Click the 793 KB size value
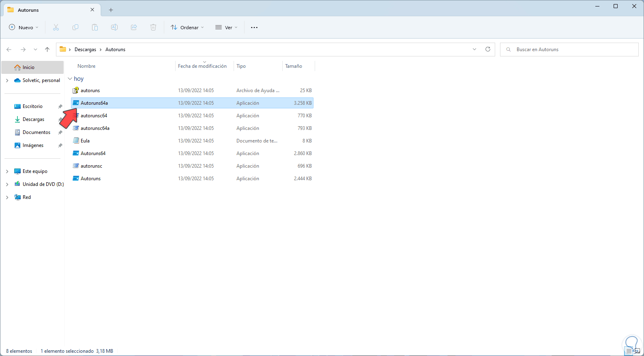This screenshot has height=356, width=644. [305, 128]
